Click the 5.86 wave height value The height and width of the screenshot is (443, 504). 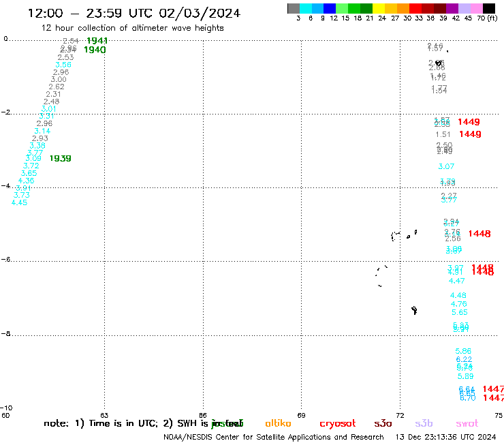(464, 351)
